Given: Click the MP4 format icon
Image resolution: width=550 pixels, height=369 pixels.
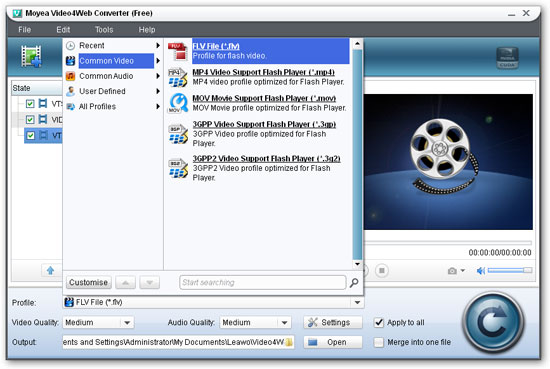Looking at the screenshot, I should [x=178, y=78].
